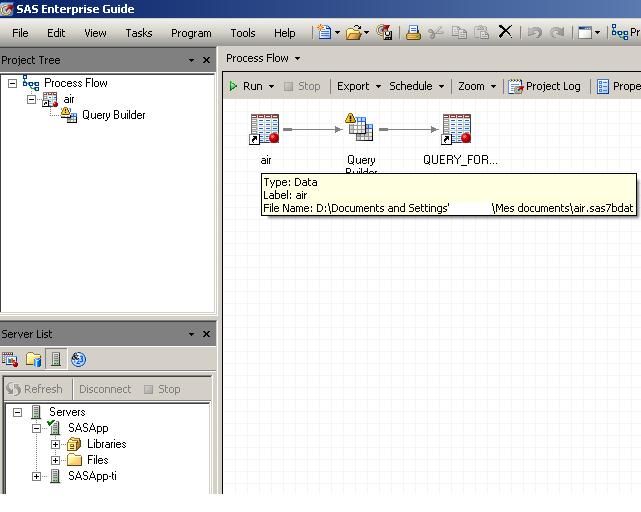Select the air data node in flow

tap(265, 129)
